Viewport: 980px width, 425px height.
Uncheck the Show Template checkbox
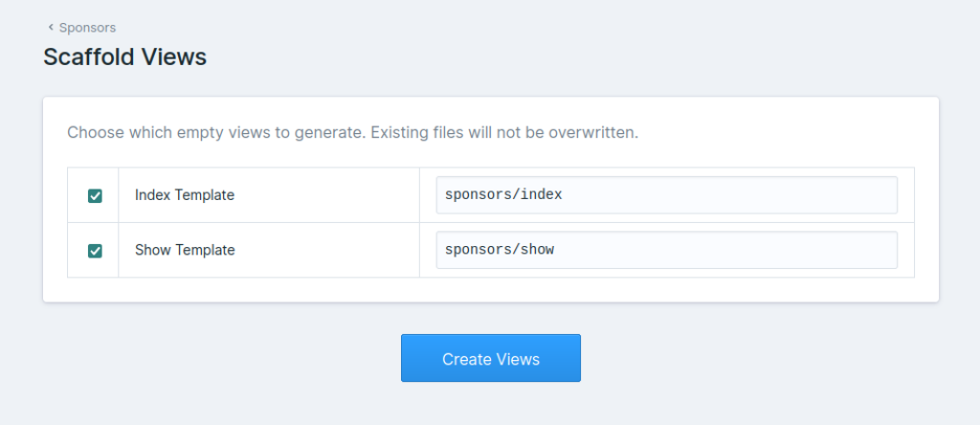95,251
